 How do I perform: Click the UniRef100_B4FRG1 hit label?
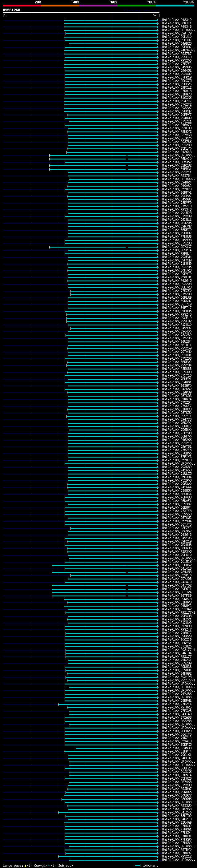(177, 169)
